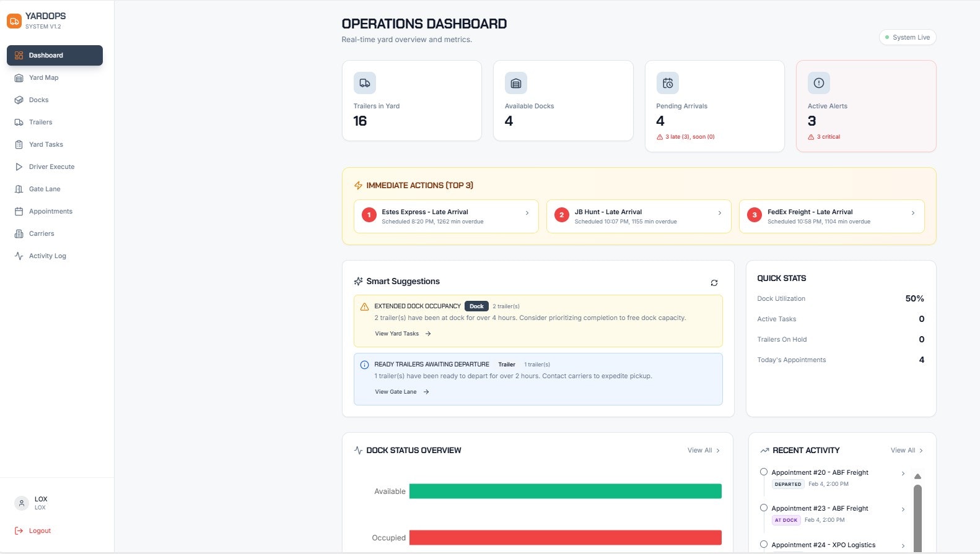Select the circle beside Appointment #23 ABF Freight
The image size is (980, 554).
pyautogui.click(x=764, y=508)
